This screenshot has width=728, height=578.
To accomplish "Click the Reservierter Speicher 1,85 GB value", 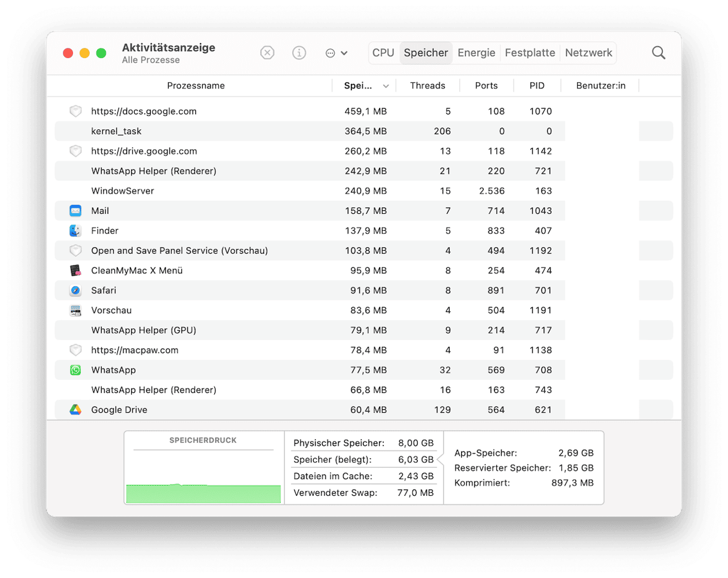I will pyautogui.click(x=576, y=468).
